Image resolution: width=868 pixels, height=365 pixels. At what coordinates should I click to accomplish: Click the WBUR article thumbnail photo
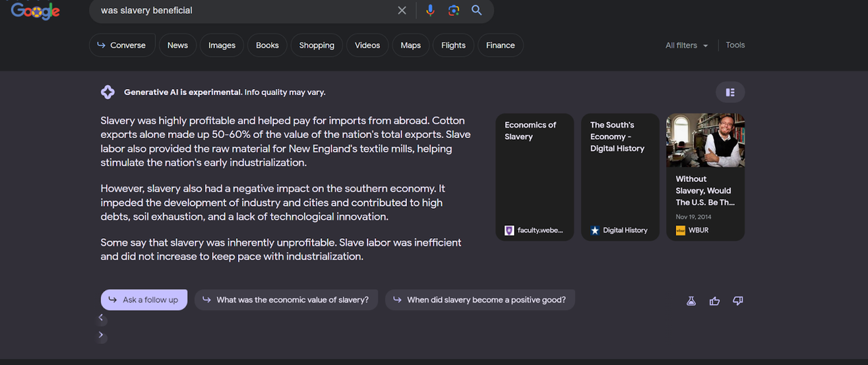(705, 140)
